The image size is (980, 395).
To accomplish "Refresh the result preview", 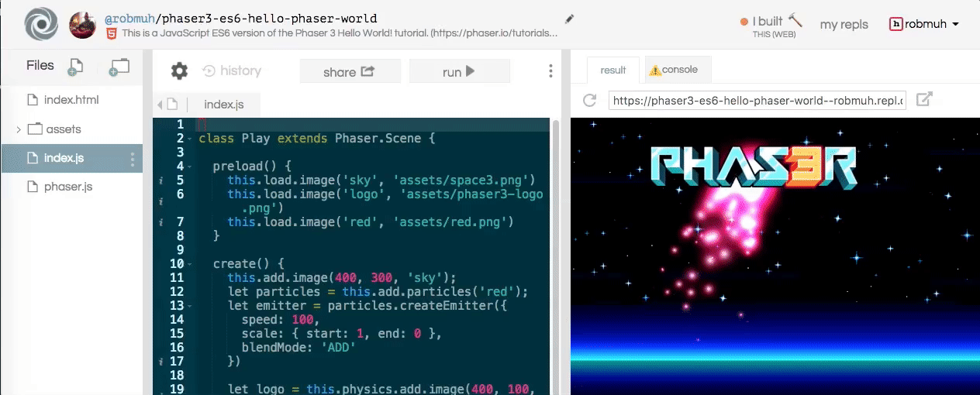I will (589, 100).
